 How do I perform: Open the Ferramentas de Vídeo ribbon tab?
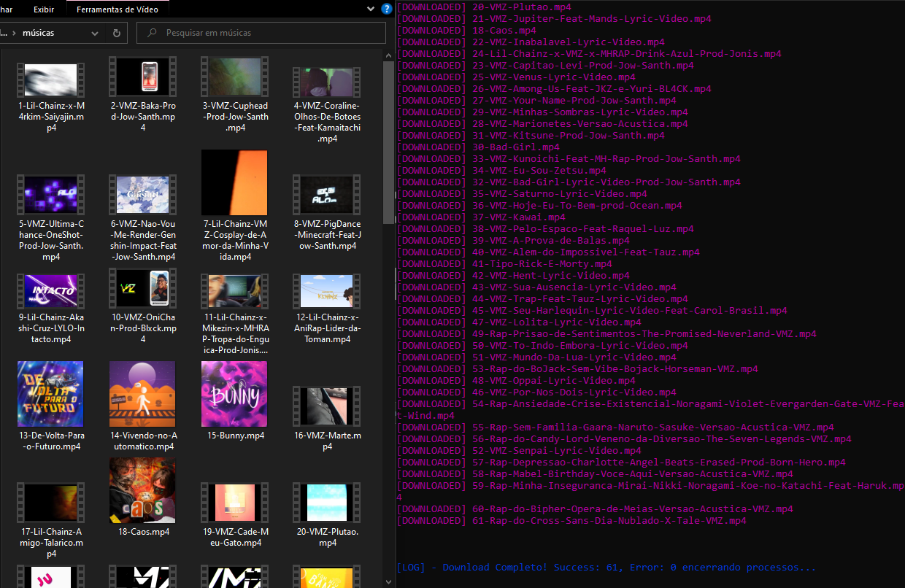tap(117, 9)
